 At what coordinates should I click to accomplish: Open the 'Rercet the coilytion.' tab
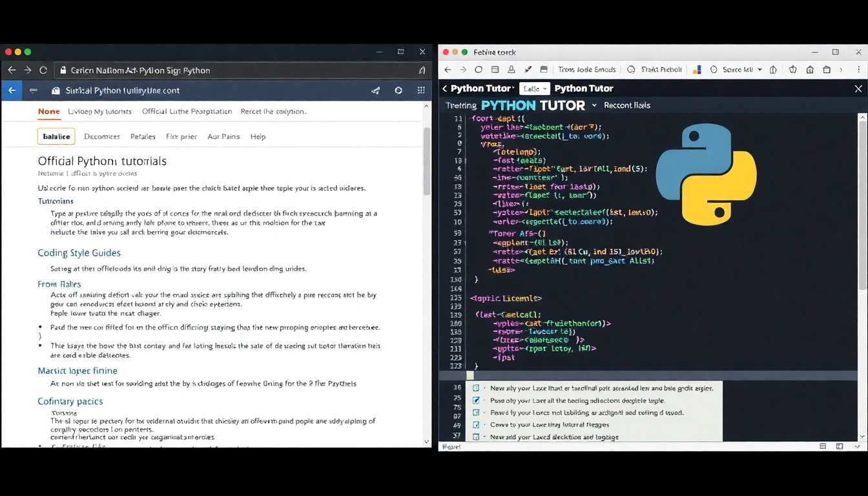click(x=273, y=111)
